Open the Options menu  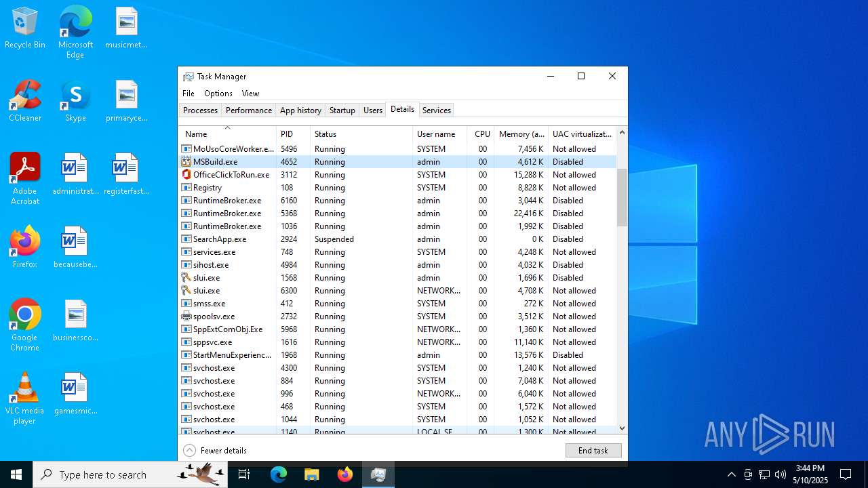click(x=218, y=94)
